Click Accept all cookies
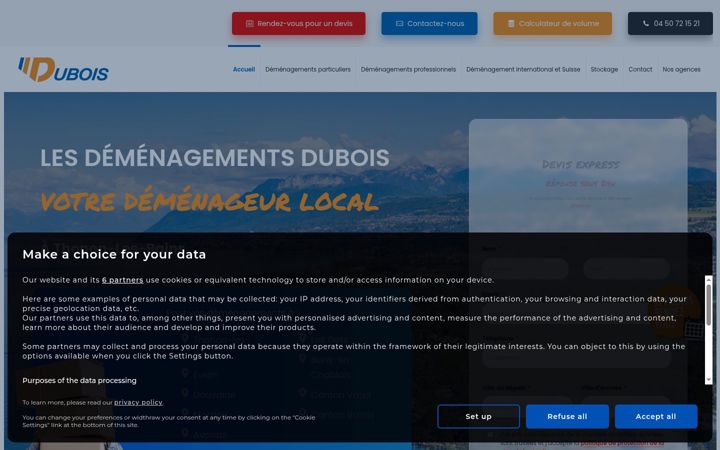This screenshot has height=450, width=720. pos(656,416)
